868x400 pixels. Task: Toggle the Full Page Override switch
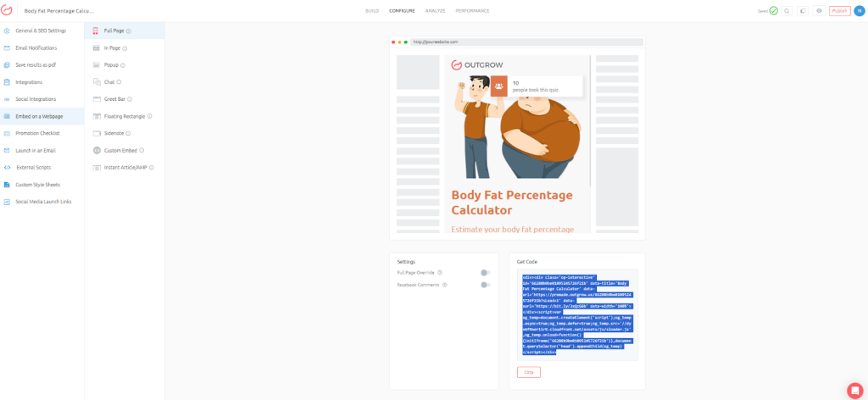click(486, 273)
